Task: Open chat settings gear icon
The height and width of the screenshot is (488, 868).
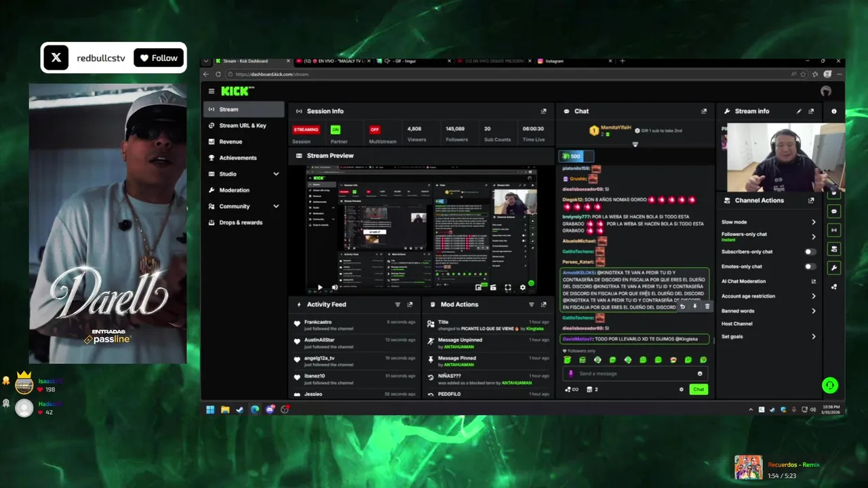Action: (x=682, y=389)
